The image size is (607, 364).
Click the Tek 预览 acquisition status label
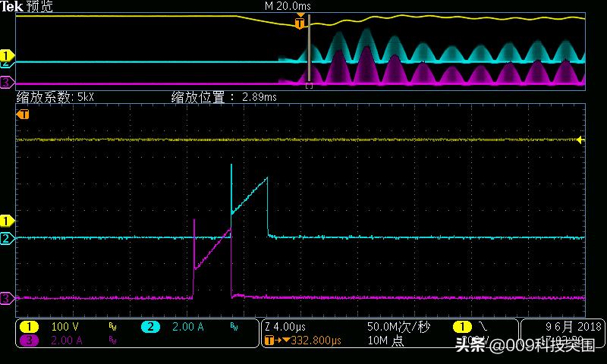click(x=27, y=6)
